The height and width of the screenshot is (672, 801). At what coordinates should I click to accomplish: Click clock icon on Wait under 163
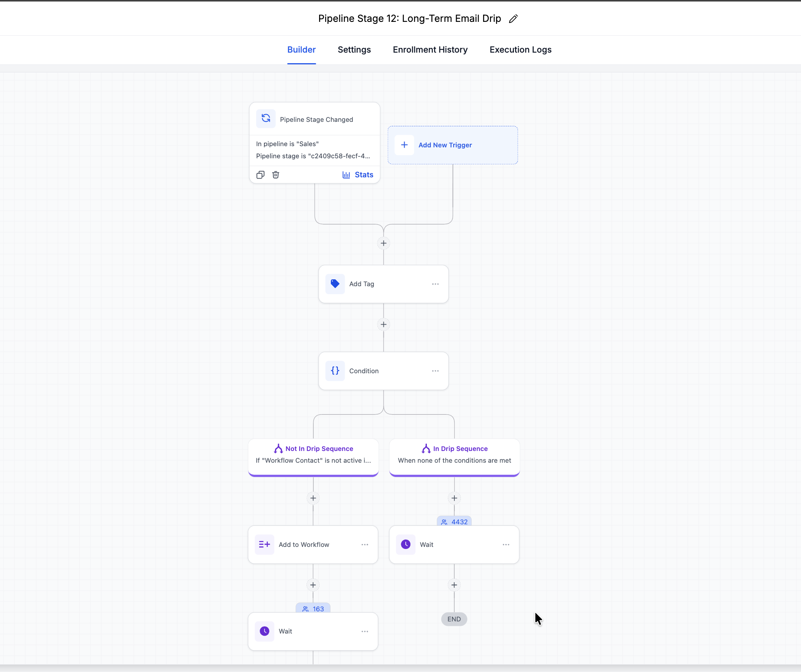(x=264, y=631)
